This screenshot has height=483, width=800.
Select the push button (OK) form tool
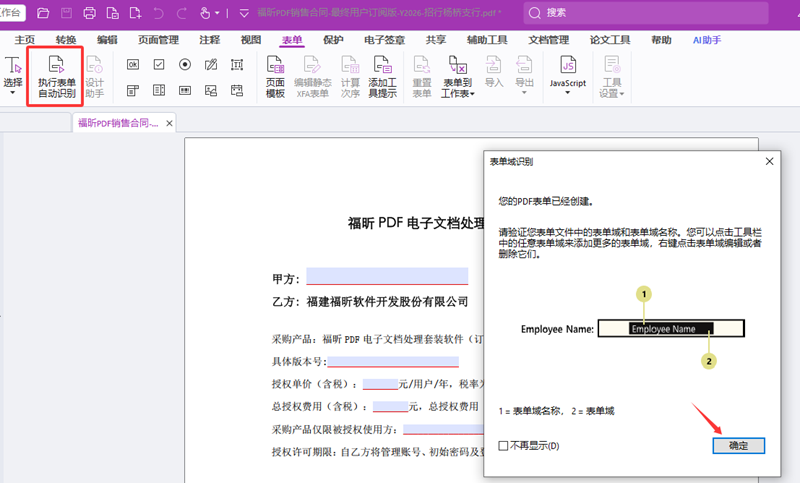tap(133, 64)
